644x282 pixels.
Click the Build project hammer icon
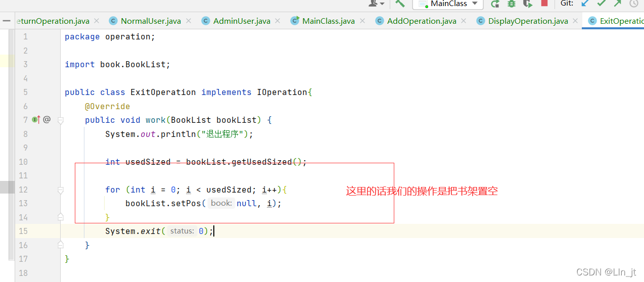click(x=400, y=3)
